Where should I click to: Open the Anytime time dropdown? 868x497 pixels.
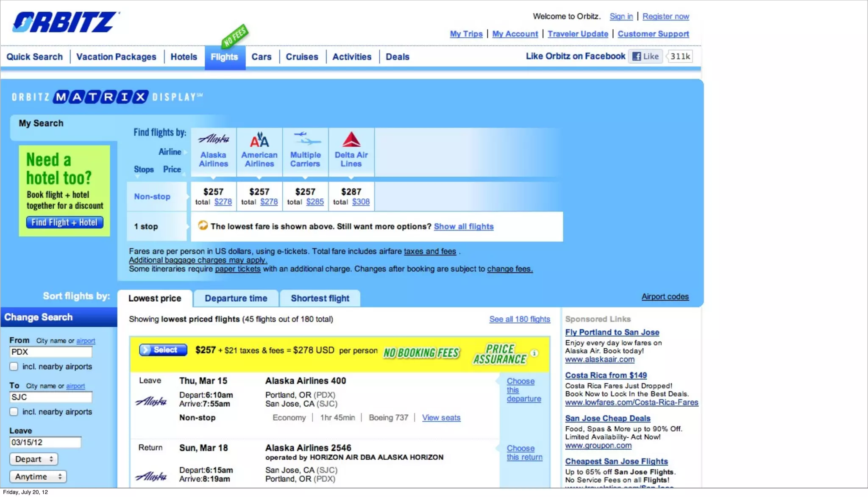tap(38, 477)
